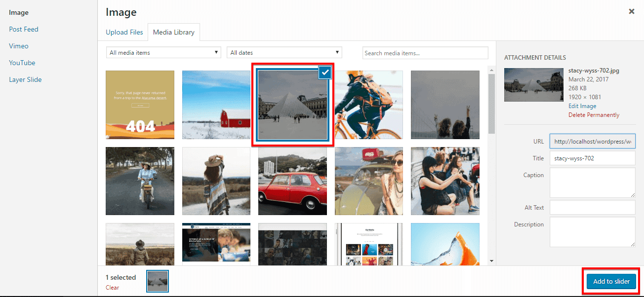Expand the All dates filter dropdown
Screen dimensions: 644x297
(284, 53)
